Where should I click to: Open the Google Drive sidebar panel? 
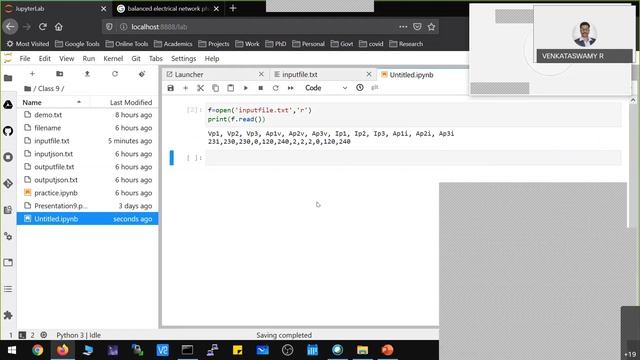click(x=8, y=104)
